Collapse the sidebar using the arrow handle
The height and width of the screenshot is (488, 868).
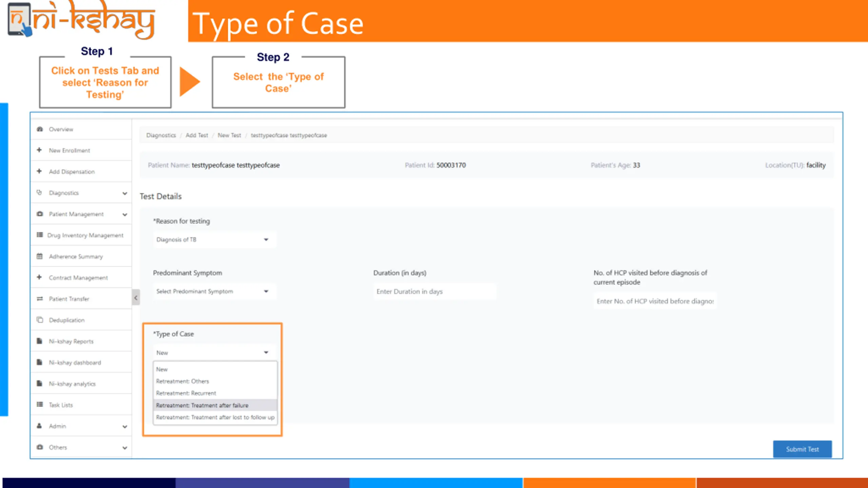click(136, 298)
